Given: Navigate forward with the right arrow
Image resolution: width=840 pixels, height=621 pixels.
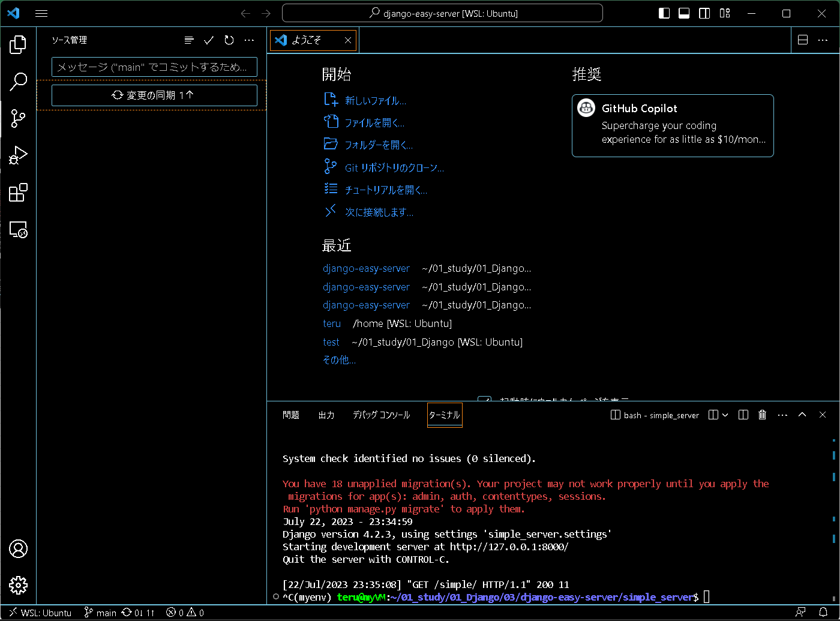Looking at the screenshot, I should pos(266,13).
